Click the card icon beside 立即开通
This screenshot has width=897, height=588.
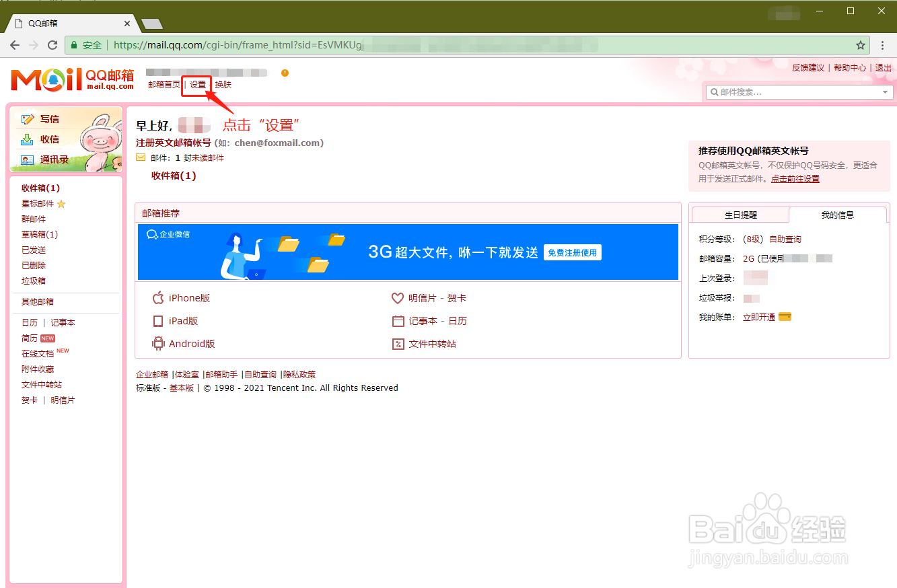pyautogui.click(x=785, y=317)
